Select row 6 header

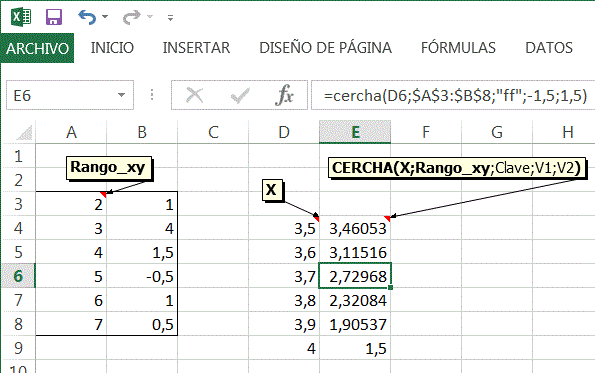coord(18,276)
